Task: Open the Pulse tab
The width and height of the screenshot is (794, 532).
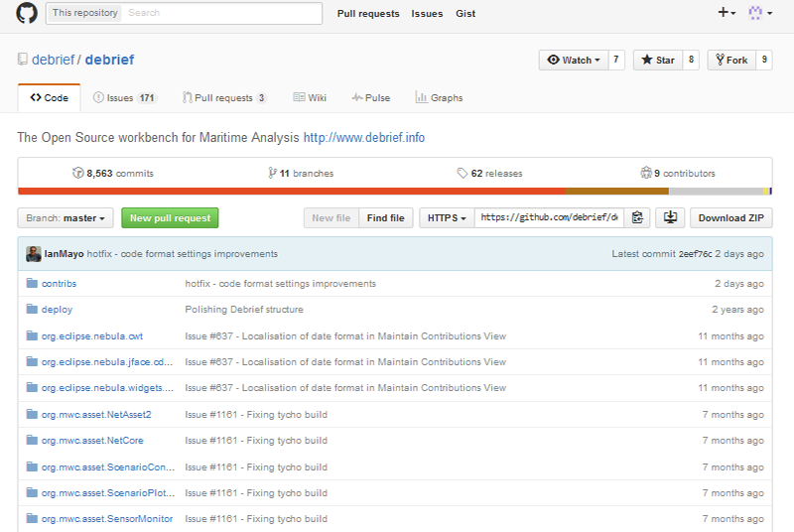Action: click(x=370, y=97)
